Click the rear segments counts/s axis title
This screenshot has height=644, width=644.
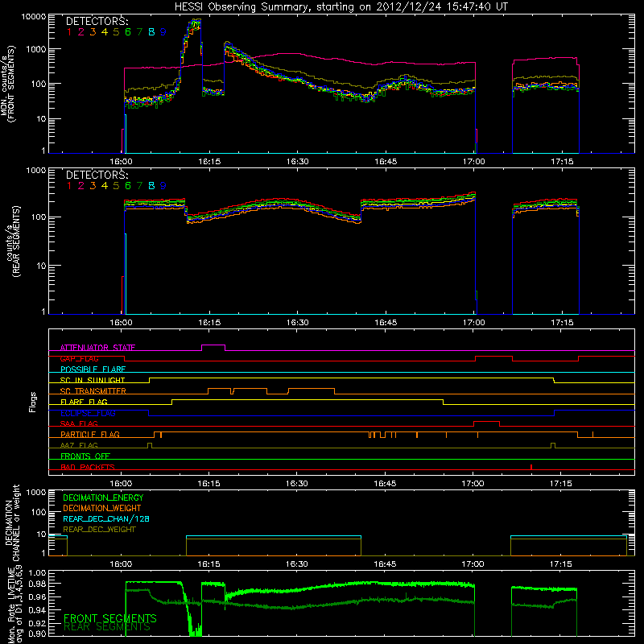12,242
